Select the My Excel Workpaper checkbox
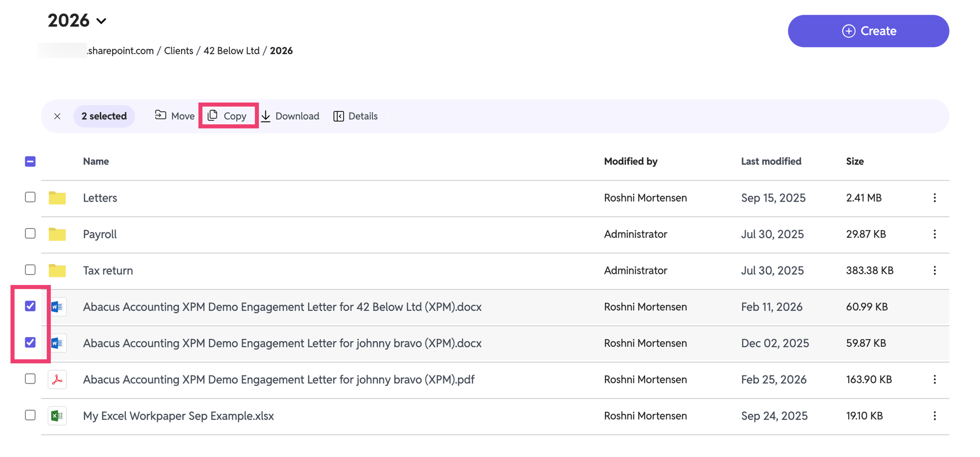 (x=30, y=415)
